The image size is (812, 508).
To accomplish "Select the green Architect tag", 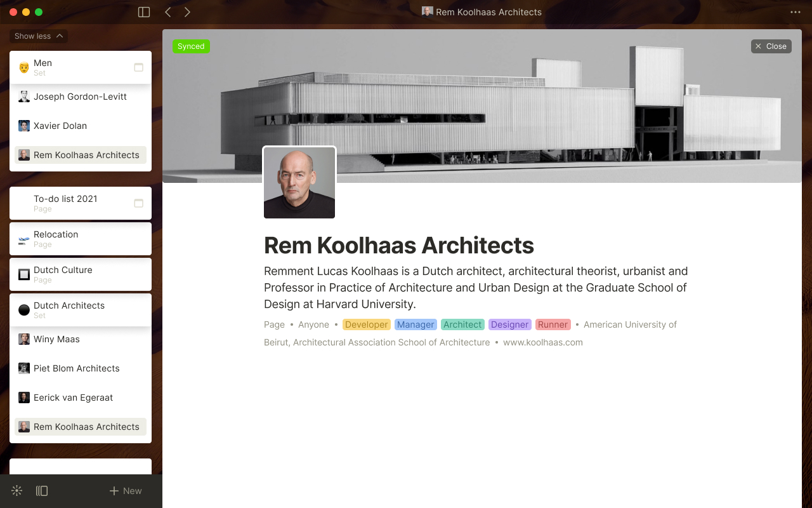I will click(x=462, y=324).
